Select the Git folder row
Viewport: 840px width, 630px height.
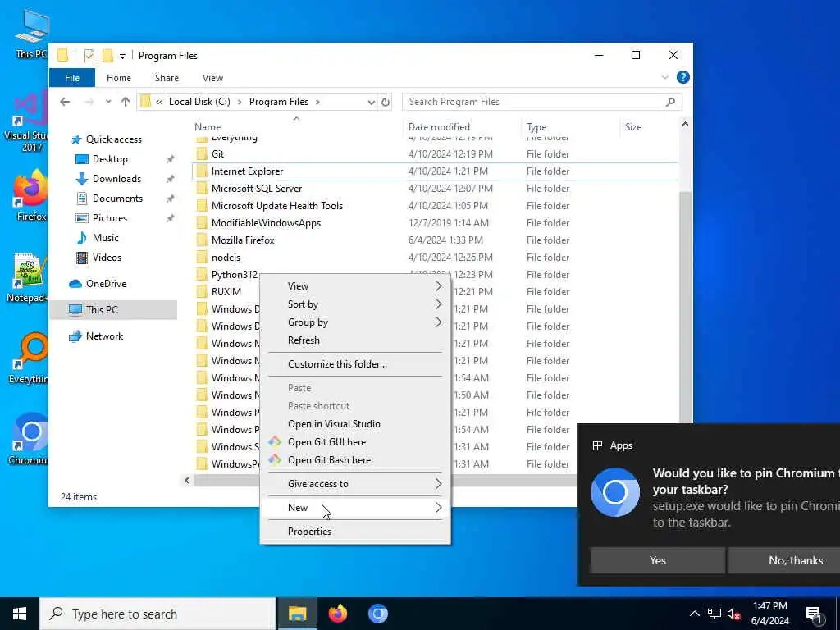[435, 153]
